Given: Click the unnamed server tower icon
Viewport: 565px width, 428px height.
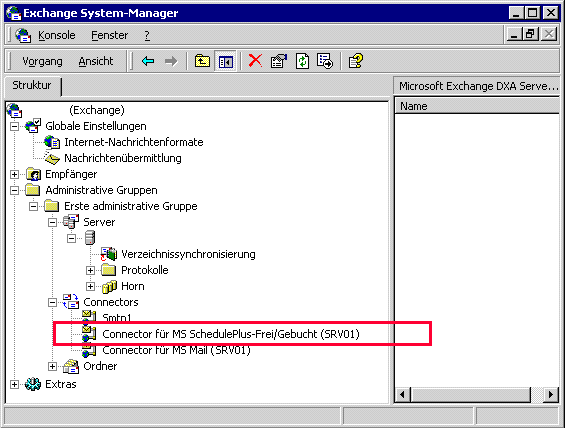Looking at the screenshot, I should [x=90, y=238].
